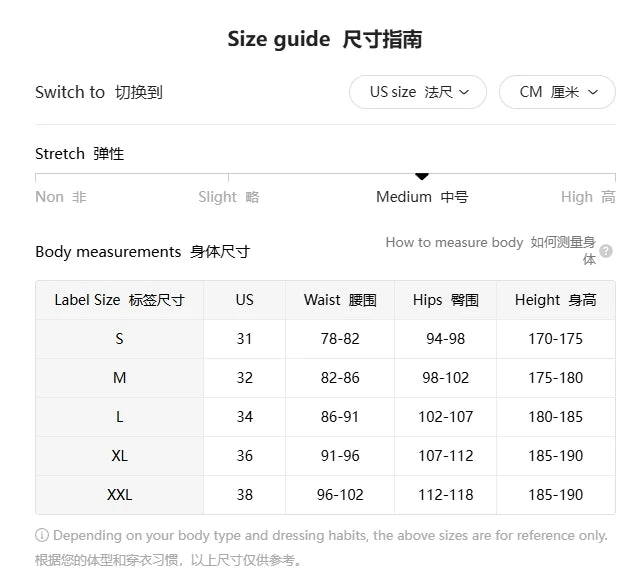Open the US size dropdown
This screenshot has width=622, height=575.
coord(418,92)
